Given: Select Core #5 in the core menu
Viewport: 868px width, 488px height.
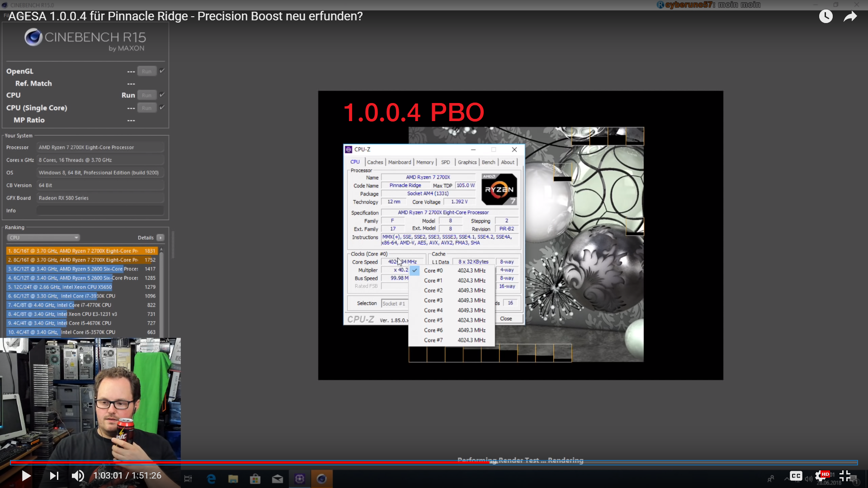Looking at the screenshot, I should tap(452, 320).
